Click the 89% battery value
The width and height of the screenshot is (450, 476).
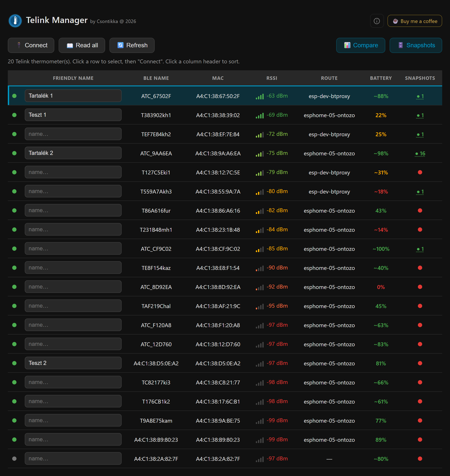(381, 440)
